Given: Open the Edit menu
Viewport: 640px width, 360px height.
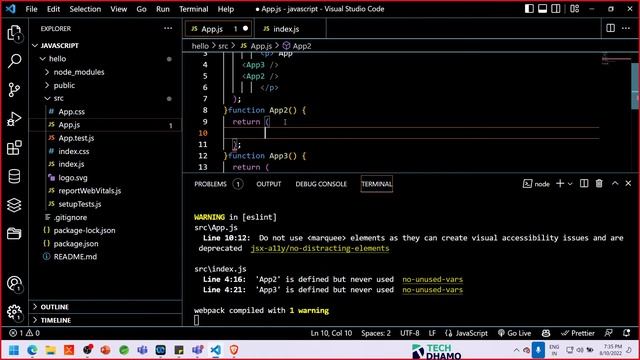Looking at the screenshot, I should 53,9.
